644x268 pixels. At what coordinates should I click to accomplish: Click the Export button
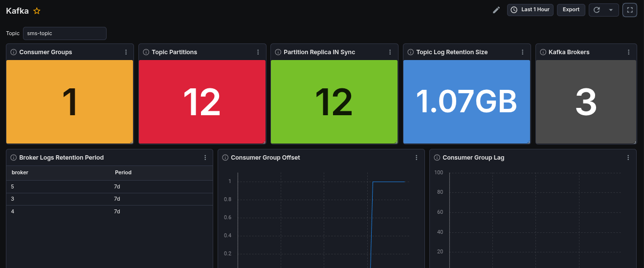click(571, 10)
